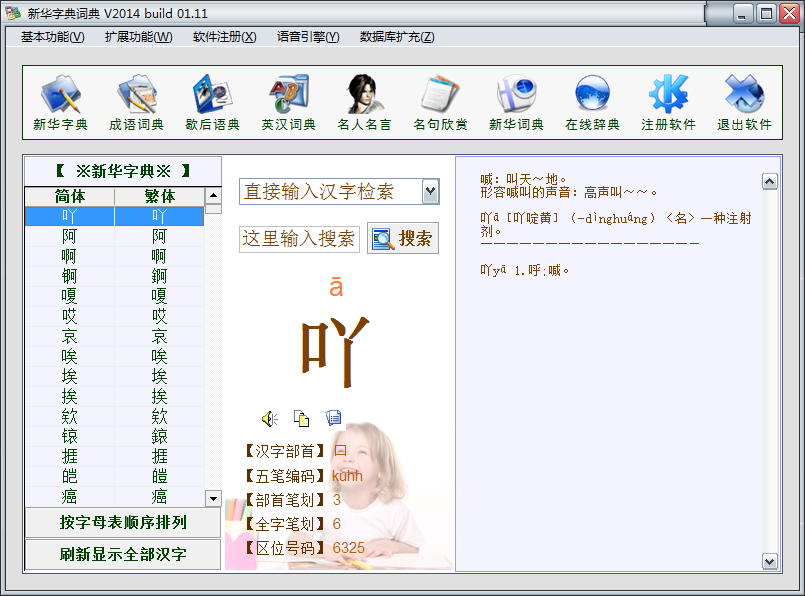Select the 皑 row in the list
This screenshot has width=805, height=596.
[x=114, y=476]
